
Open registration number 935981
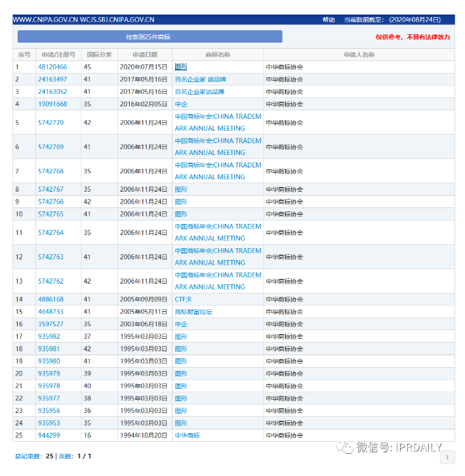(49, 349)
